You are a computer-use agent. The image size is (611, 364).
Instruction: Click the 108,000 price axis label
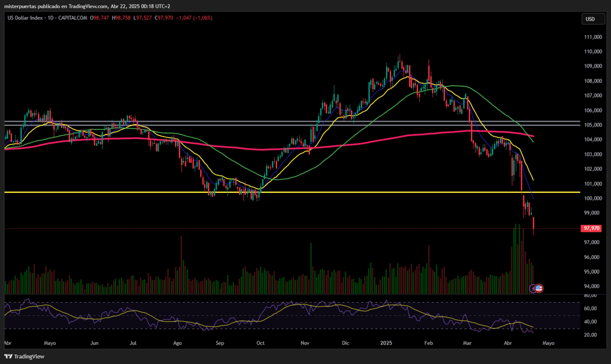[594, 81]
